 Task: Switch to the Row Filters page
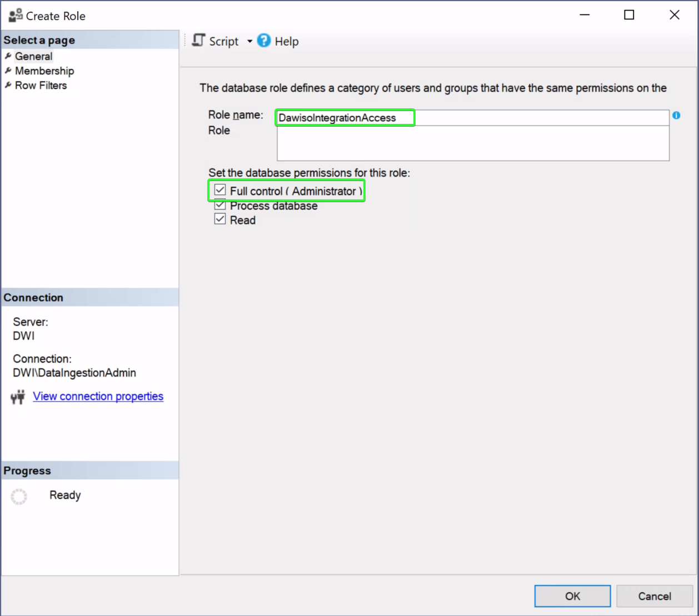coord(41,85)
